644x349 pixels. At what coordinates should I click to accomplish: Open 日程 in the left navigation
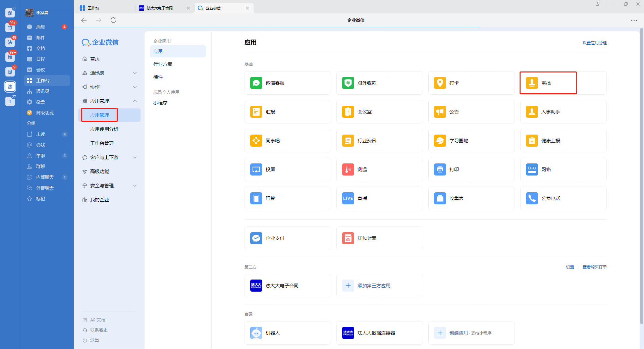(x=47, y=59)
